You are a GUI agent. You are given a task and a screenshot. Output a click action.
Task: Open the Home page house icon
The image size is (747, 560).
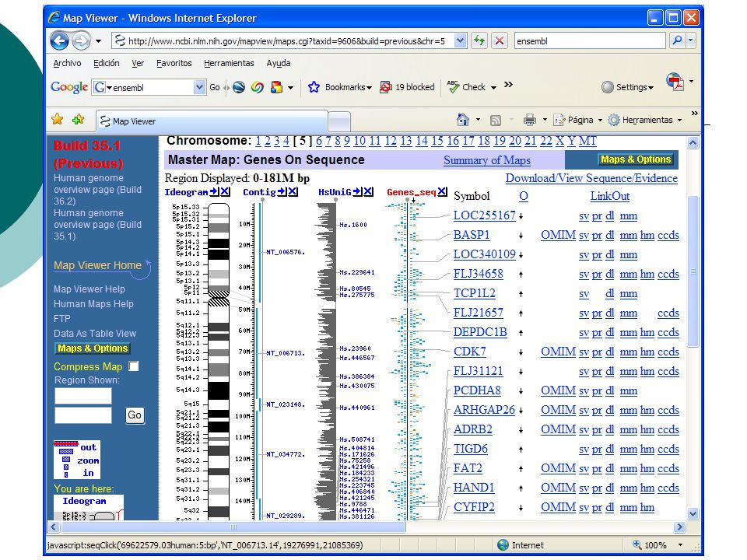tap(462, 120)
